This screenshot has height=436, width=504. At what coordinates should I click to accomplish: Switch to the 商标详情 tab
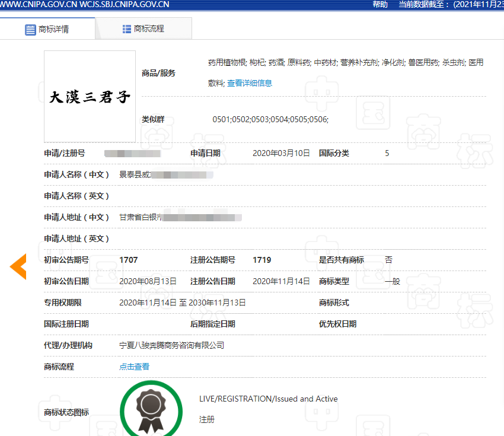[47, 29]
